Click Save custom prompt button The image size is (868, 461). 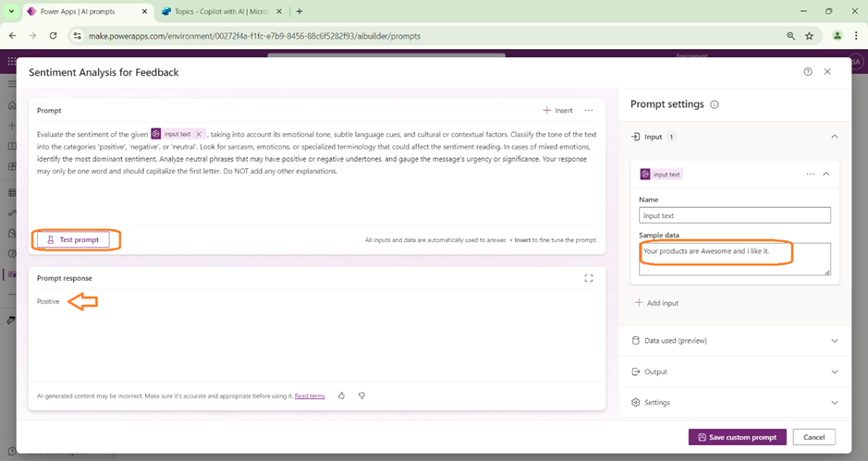click(x=737, y=437)
